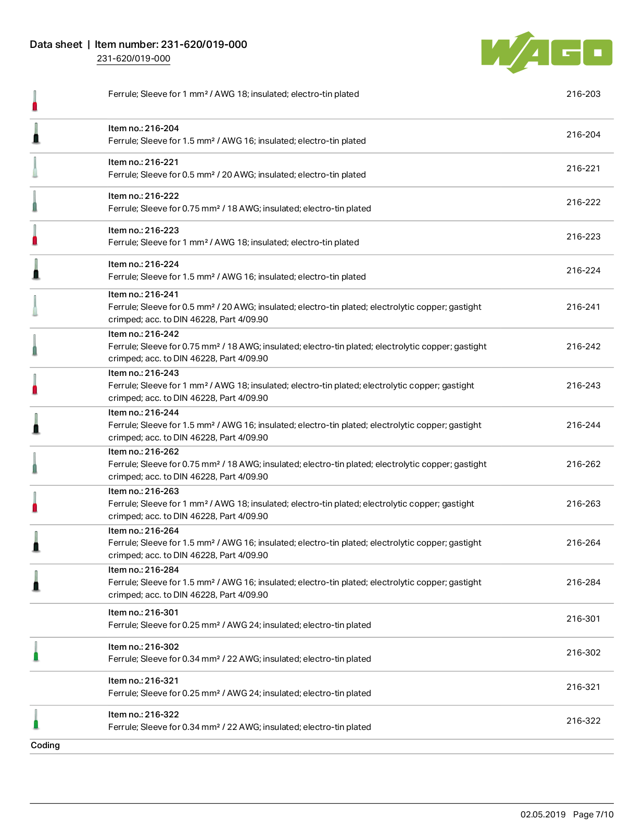Image resolution: width=644 pixels, height=833 pixels.
Task: Click the Item no.: 216-301 heading
Action: pos(143,613)
